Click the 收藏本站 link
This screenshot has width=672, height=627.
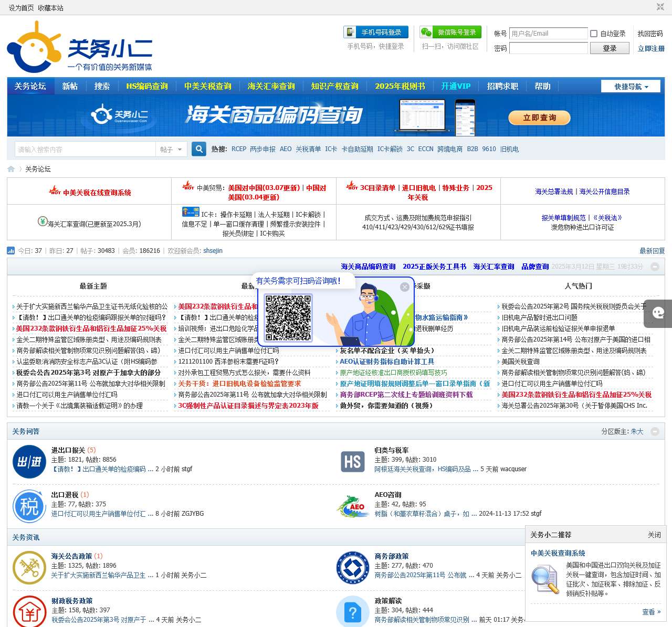coord(50,8)
